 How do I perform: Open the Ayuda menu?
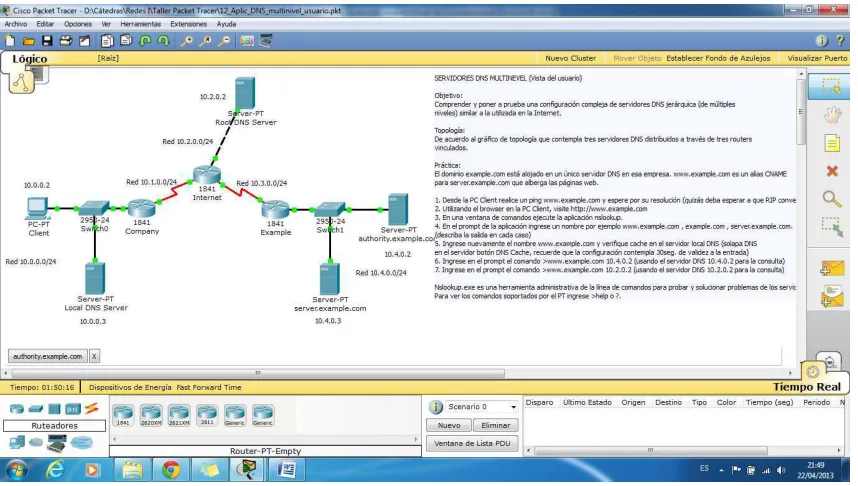(x=226, y=24)
